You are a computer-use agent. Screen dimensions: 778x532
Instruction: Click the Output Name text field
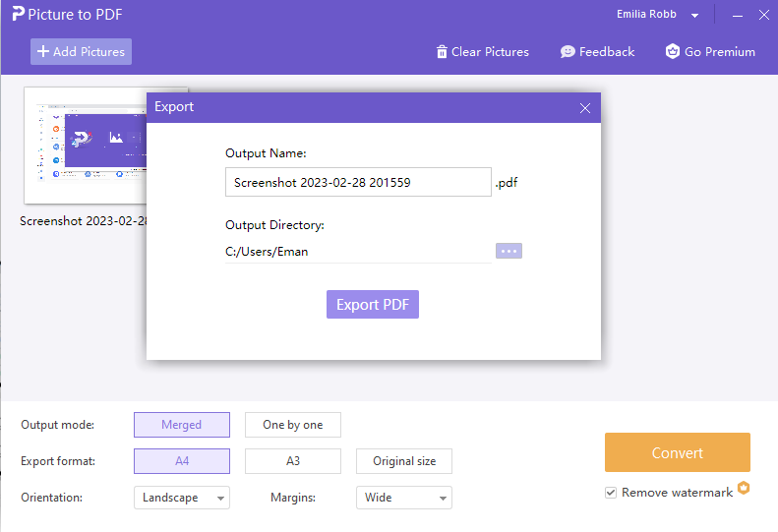358,182
